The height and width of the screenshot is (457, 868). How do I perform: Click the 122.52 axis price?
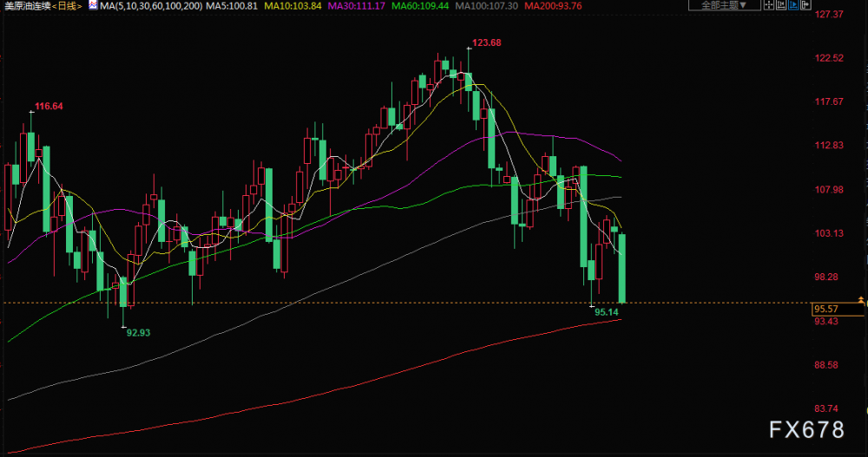tap(829, 58)
